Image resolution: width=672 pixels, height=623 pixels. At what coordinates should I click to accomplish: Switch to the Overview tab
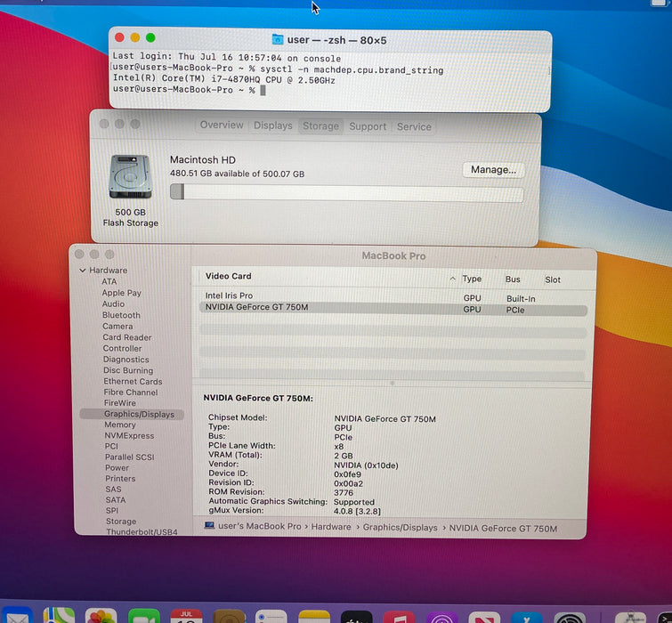coord(222,125)
